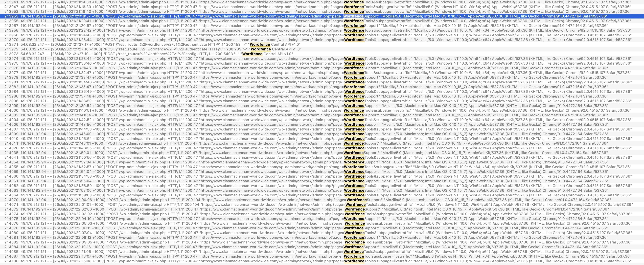Screen dimensions: 644x265
Task: Select result 213975 at 21:30:46
Action: point(322,63)
